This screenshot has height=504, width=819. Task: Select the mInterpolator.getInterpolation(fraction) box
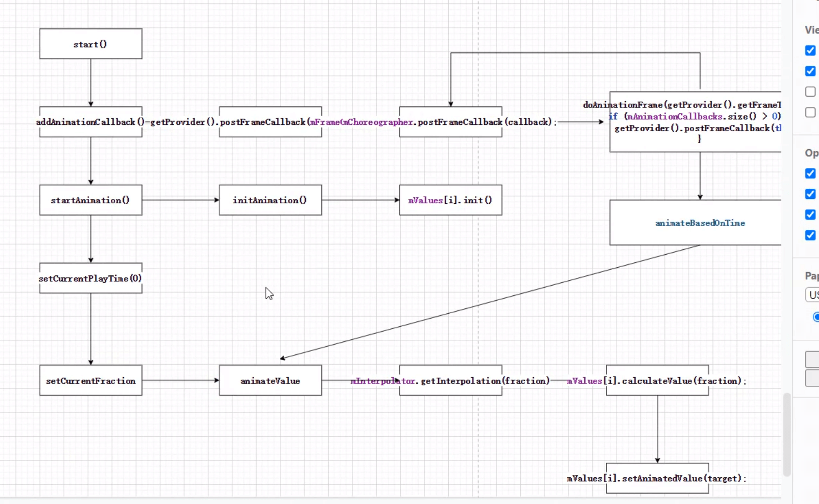coord(451,381)
